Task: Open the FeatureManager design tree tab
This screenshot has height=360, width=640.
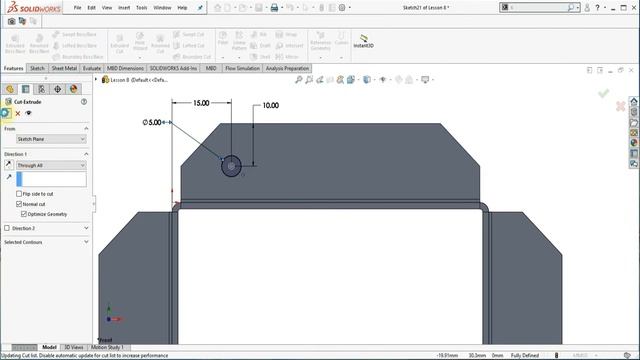Action: (x=10, y=89)
